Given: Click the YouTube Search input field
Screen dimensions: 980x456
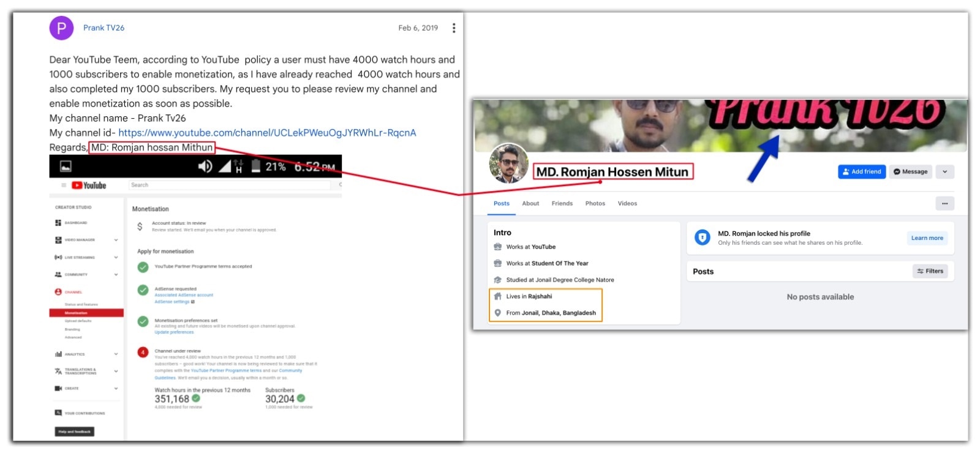Looking at the screenshot, I should [230, 185].
